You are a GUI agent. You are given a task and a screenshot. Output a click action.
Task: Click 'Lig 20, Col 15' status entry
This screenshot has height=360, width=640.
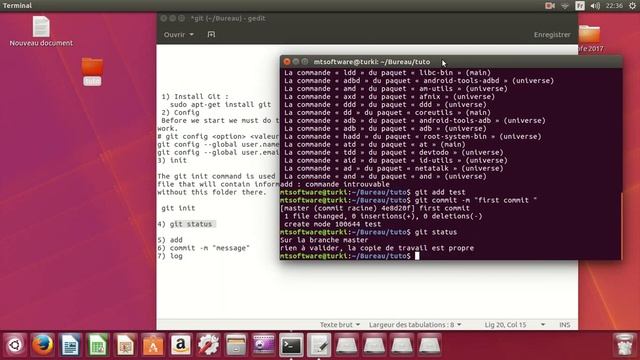(505, 325)
